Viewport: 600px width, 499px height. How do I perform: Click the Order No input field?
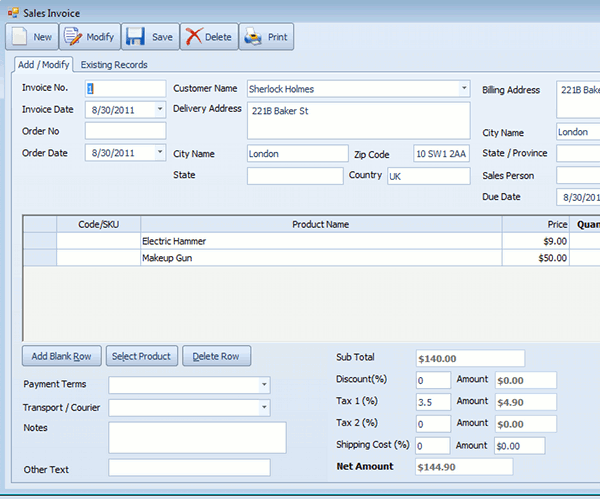point(126,131)
